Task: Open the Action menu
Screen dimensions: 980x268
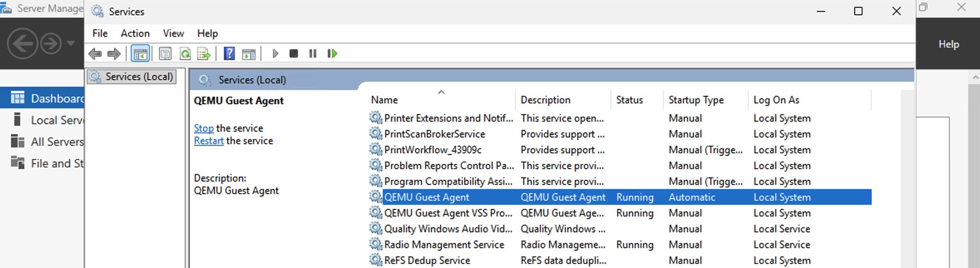Action: [x=135, y=33]
